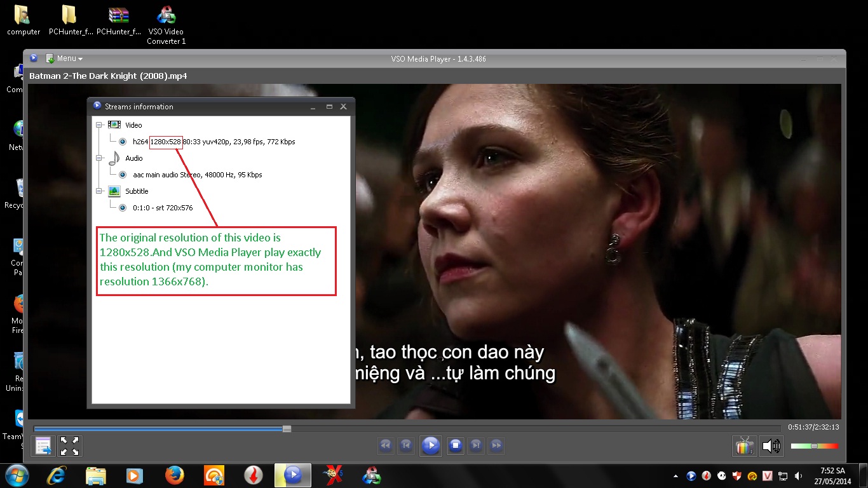The width and height of the screenshot is (868, 488).
Task: Open Internet Explorer from taskbar
Action: point(57,475)
